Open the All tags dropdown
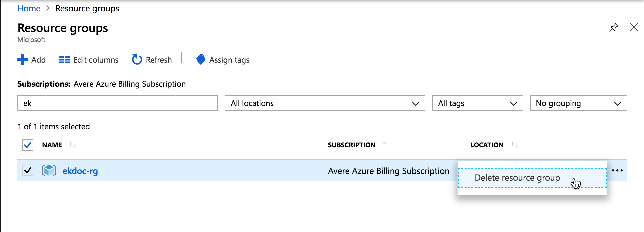This screenshot has height=232, width=644. [x=477, y=103]
